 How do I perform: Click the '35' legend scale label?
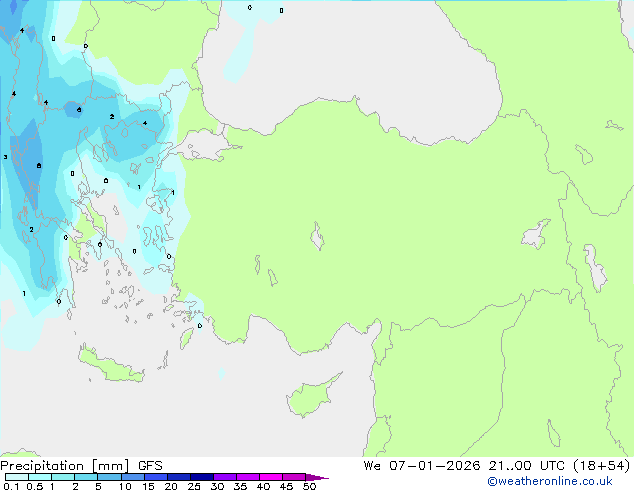(x=240, y=486)
